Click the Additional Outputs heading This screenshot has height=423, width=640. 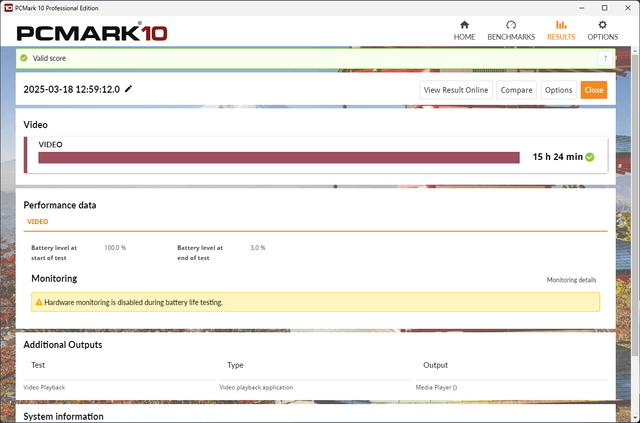click(63, 345)
